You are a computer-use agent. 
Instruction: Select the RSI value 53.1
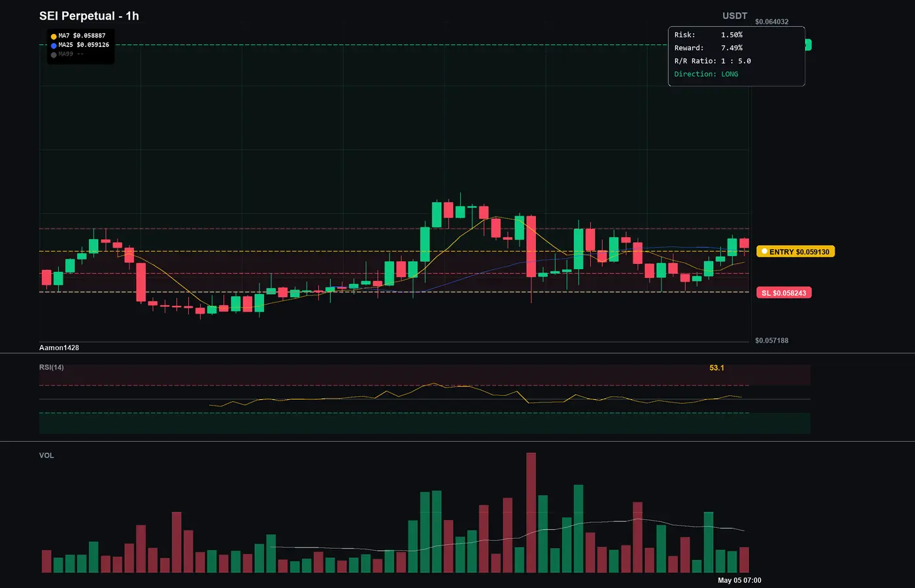click(x=717, y=368)
